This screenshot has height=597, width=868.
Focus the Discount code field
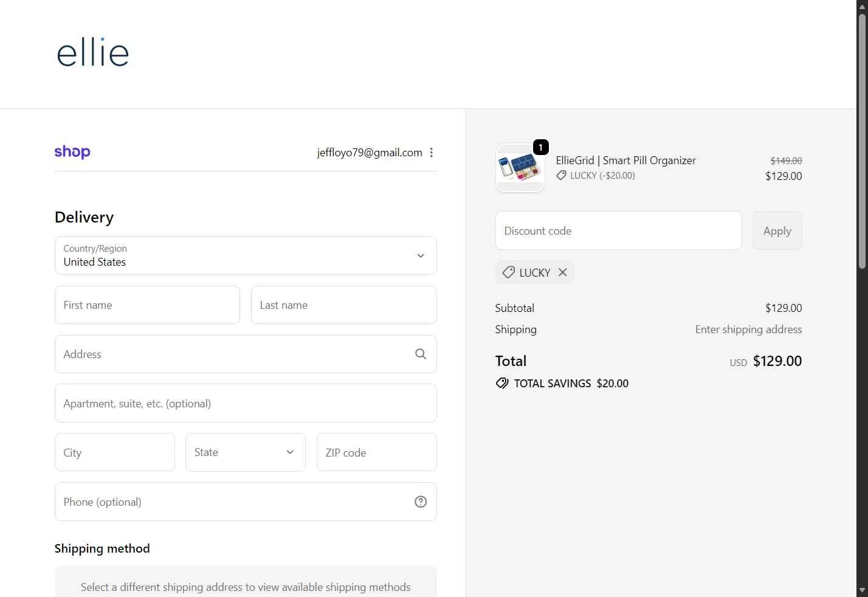tap(619, 230)
